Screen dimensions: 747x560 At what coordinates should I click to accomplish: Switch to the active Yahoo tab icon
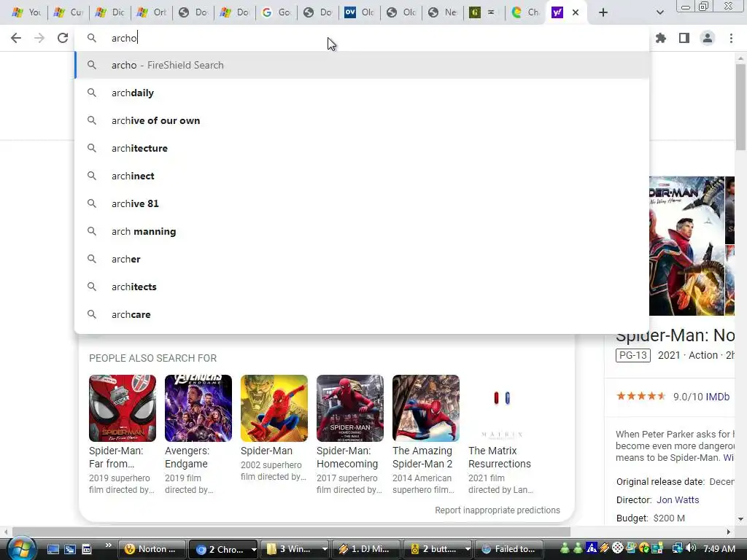(557, 12)
